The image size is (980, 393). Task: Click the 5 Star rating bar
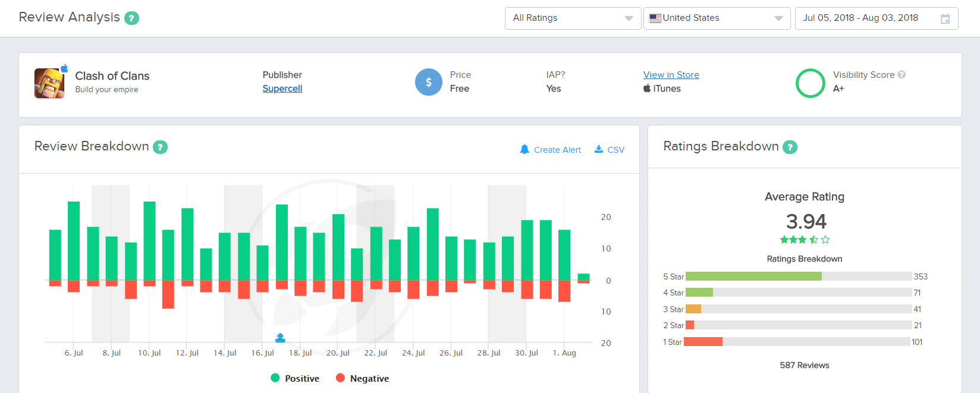[x=799, y=276]
